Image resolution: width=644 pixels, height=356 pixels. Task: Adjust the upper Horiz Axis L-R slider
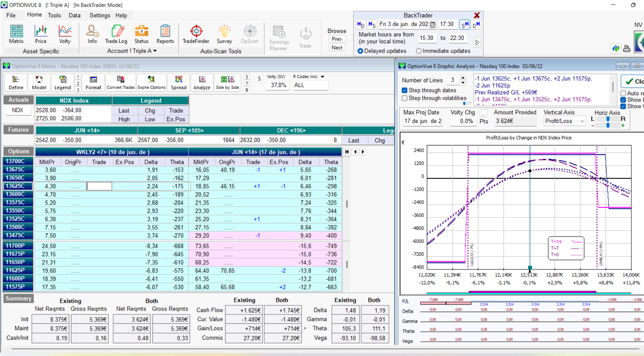click(608, 119)
